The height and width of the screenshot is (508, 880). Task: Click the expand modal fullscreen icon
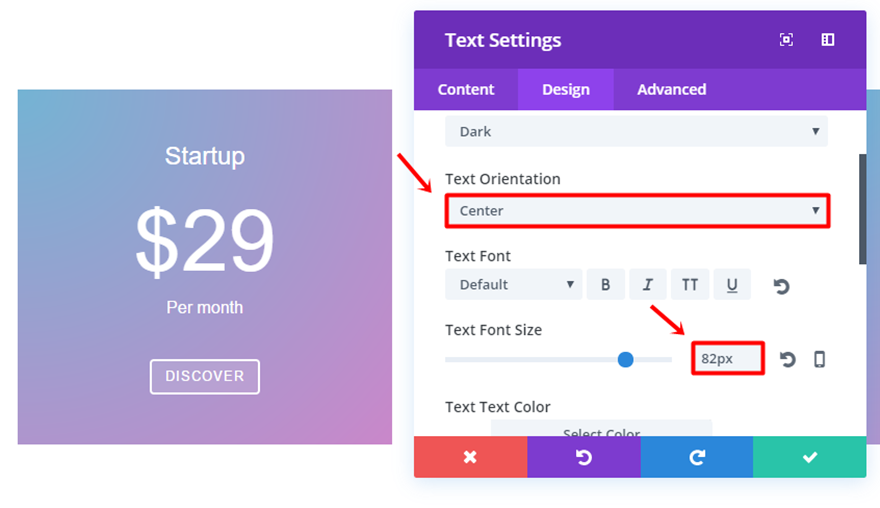click(x=786, y=40)
